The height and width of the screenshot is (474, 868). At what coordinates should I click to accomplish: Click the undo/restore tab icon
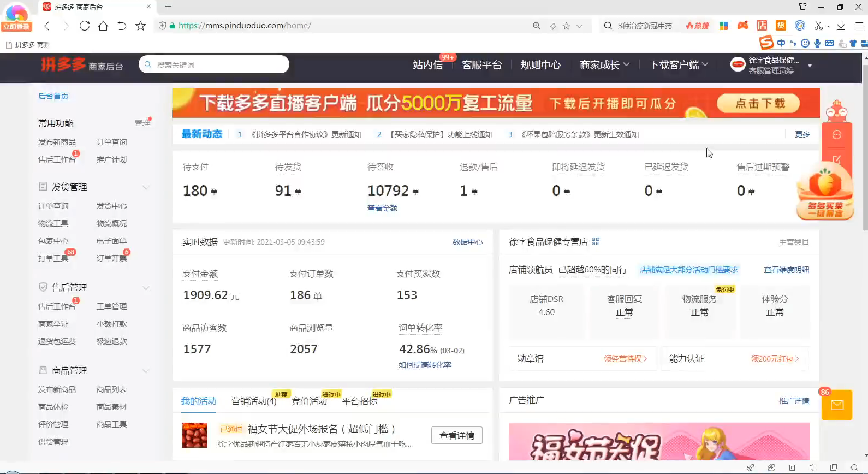tap(122, 26)
